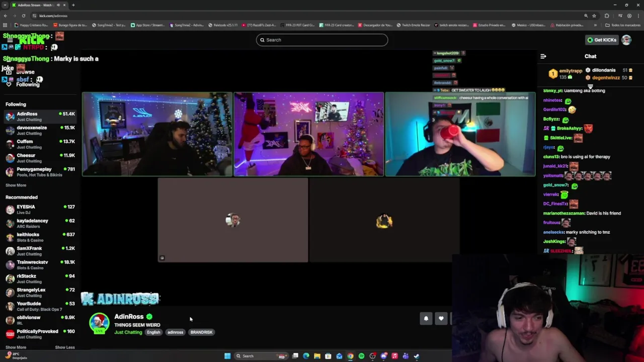644x362 pixels.
Task: Click AdinRoss profile picture below the stream
Action: [x=99, y=323]
